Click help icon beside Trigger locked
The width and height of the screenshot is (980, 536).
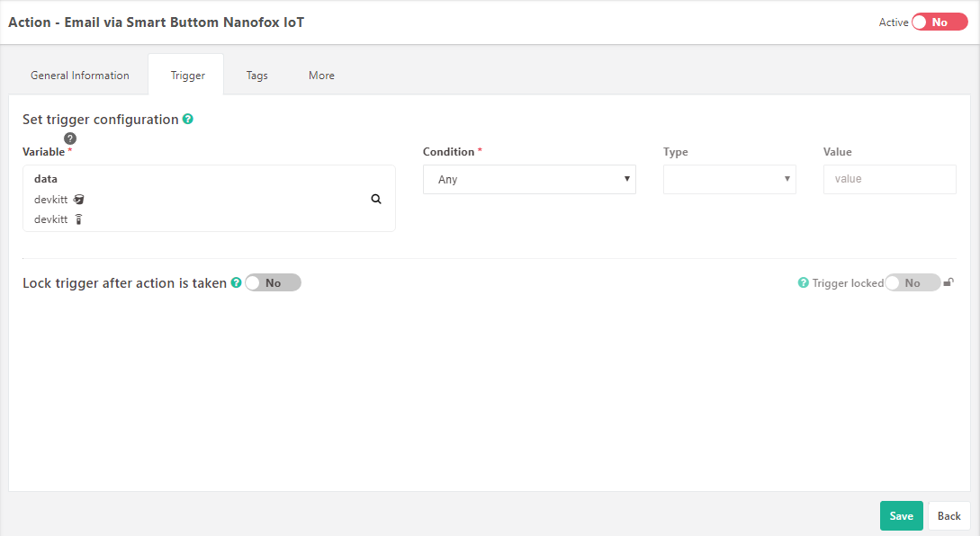pyautogui.click(x=803, y=283)
